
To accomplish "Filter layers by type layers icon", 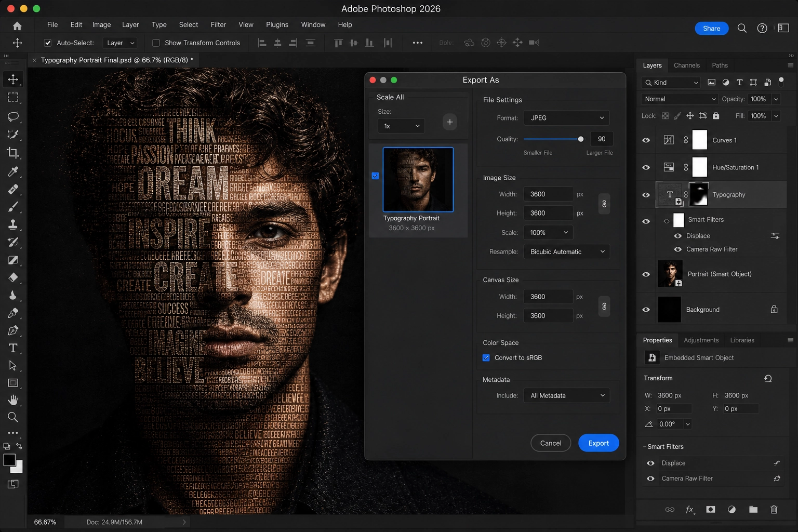I will pyautogui.click(x=739, y=83).
